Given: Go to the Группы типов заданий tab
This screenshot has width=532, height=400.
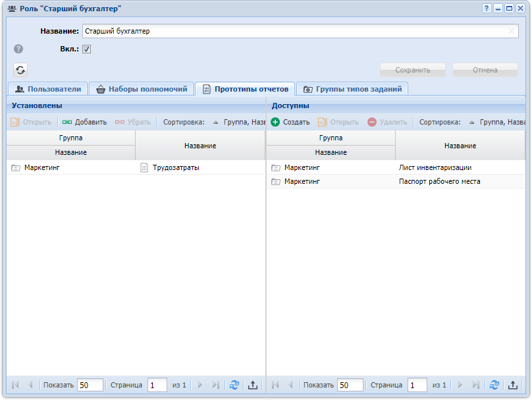Looking at the screenshot, I should 352,89.
